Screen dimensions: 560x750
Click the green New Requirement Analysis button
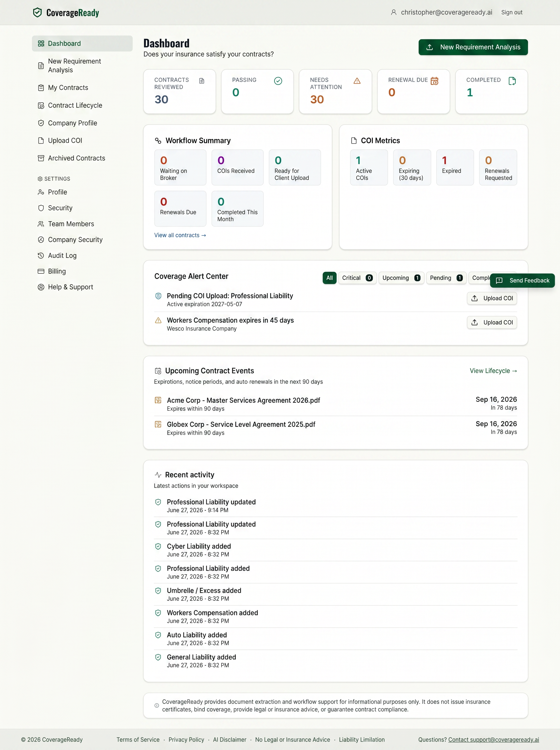coord(473,47)
